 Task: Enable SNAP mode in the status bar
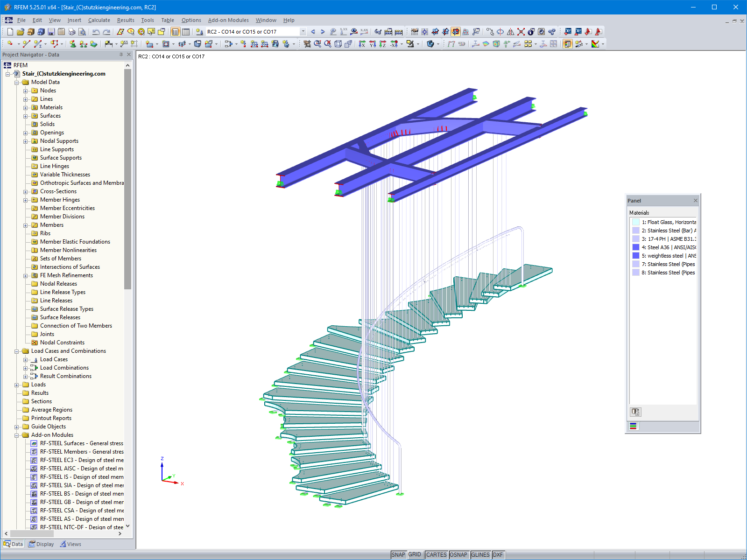pos(399,555)
